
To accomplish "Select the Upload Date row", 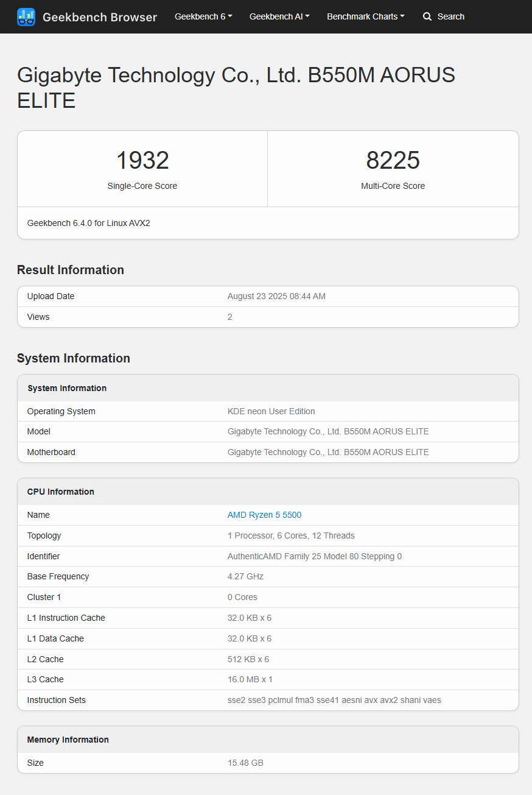I will pos(268,296).
